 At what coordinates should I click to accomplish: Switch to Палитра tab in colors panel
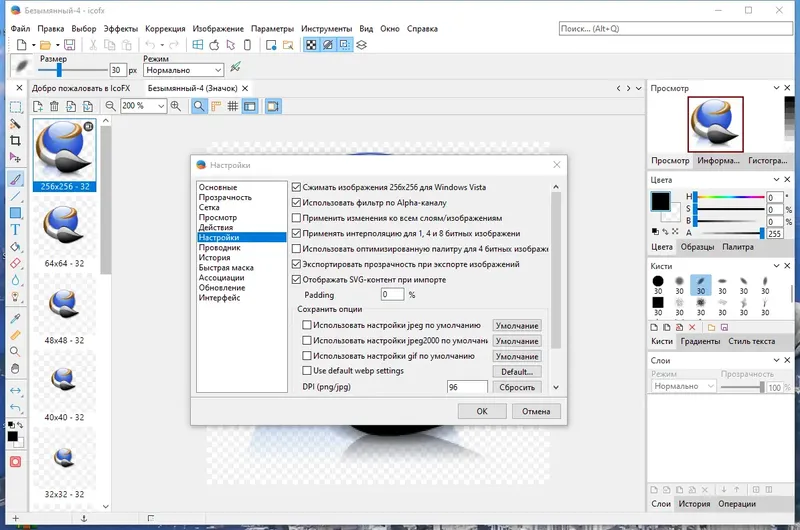[738, 247]
